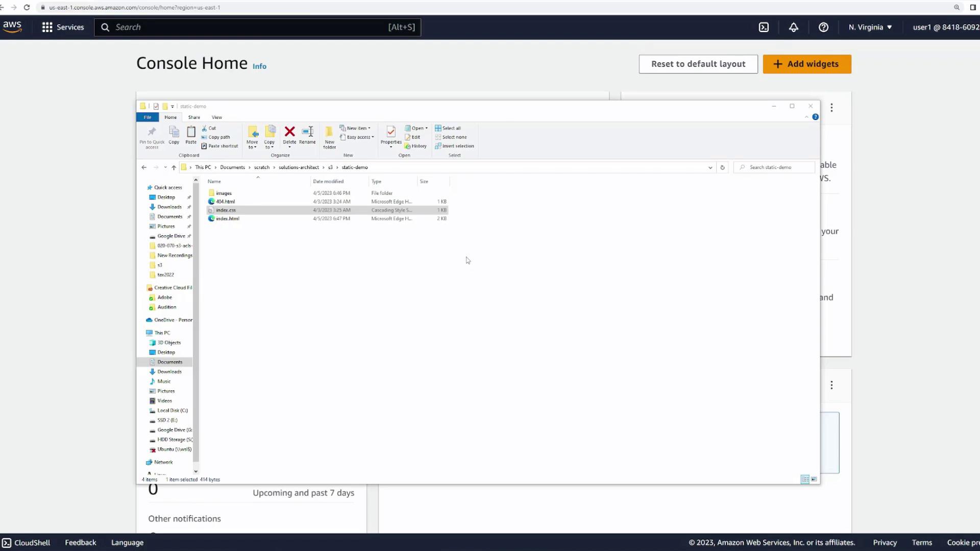Expand the address bar history dropdown
This screenshot has width=980, height=551.
click(710, 167)
